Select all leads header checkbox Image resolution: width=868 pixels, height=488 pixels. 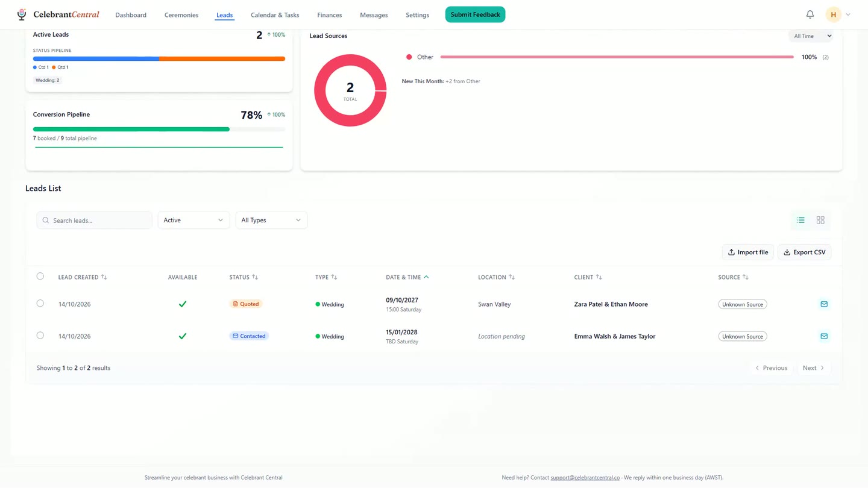click(40, 277)
